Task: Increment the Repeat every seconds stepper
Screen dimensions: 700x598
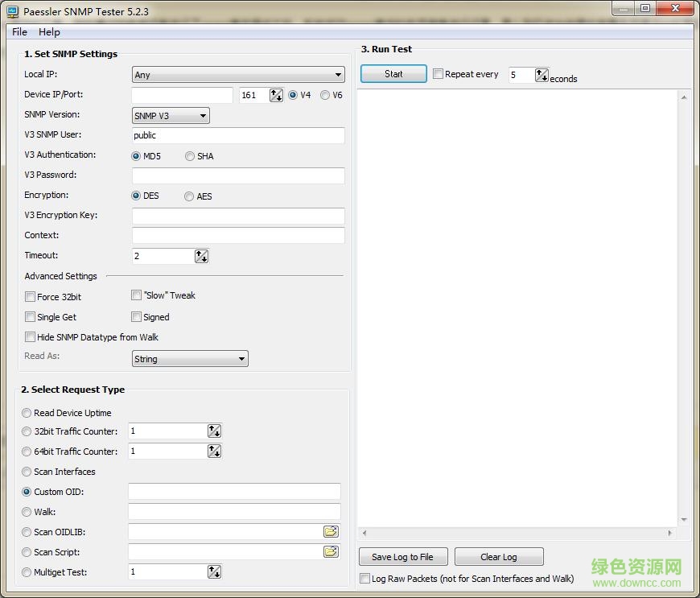Action: click(539, 73)
